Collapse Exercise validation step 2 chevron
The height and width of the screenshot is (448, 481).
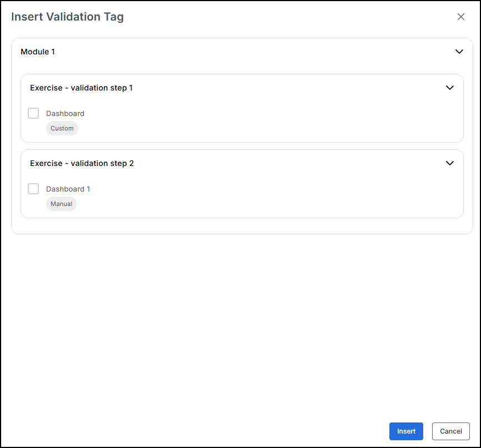[450, 163]
